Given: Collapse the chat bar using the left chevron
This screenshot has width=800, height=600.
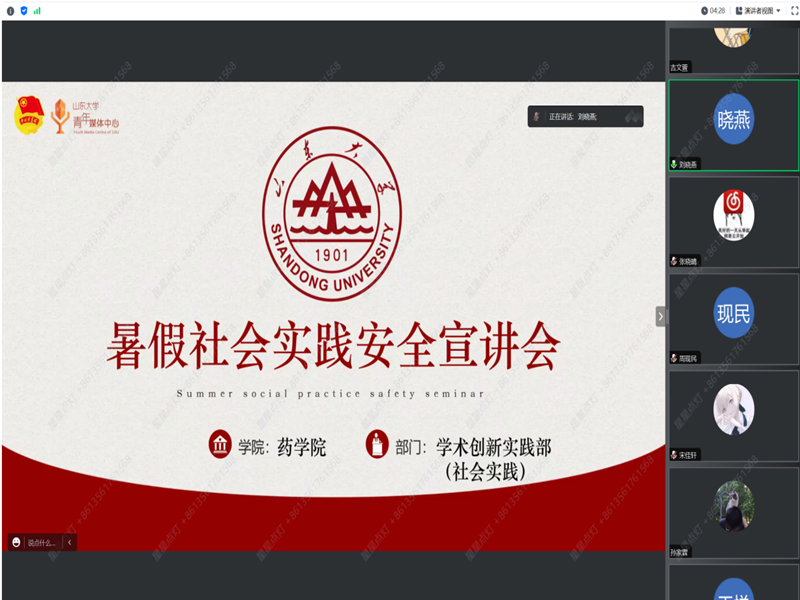Looking at the screenshot, I should (x=69, y=543).
